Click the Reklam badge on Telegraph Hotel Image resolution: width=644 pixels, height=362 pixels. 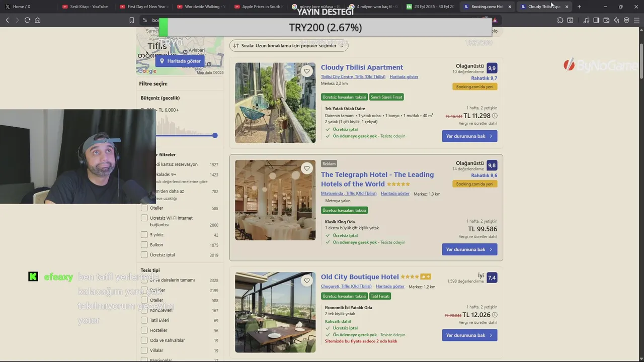[329, 163]
